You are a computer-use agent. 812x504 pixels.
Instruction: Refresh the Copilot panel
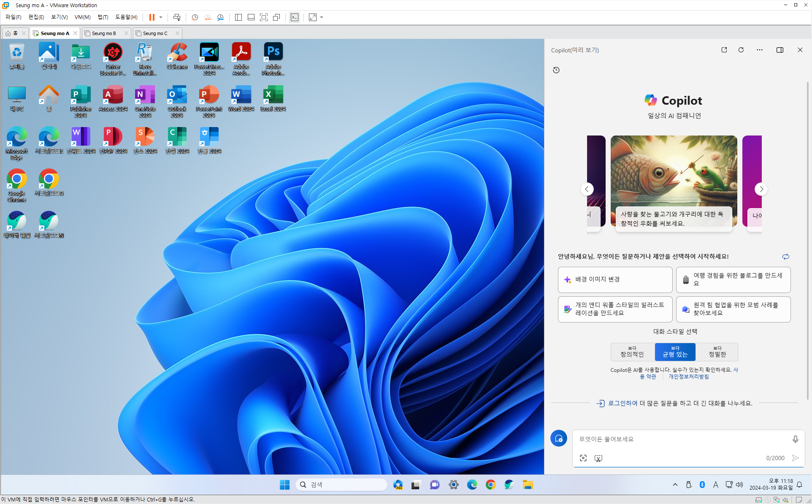741,50
